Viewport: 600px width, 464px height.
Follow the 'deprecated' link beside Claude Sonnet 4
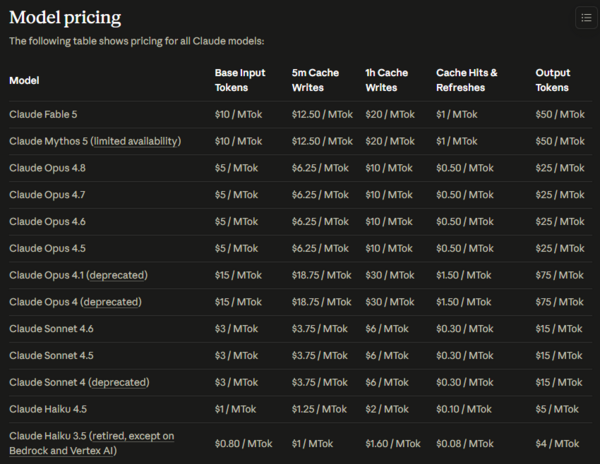119,382
